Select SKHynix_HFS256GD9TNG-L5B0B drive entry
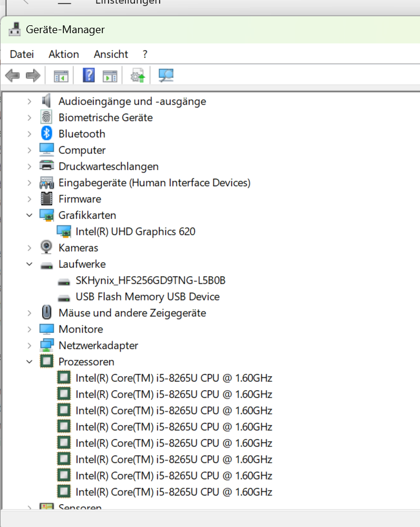 [x=151, y=280]
